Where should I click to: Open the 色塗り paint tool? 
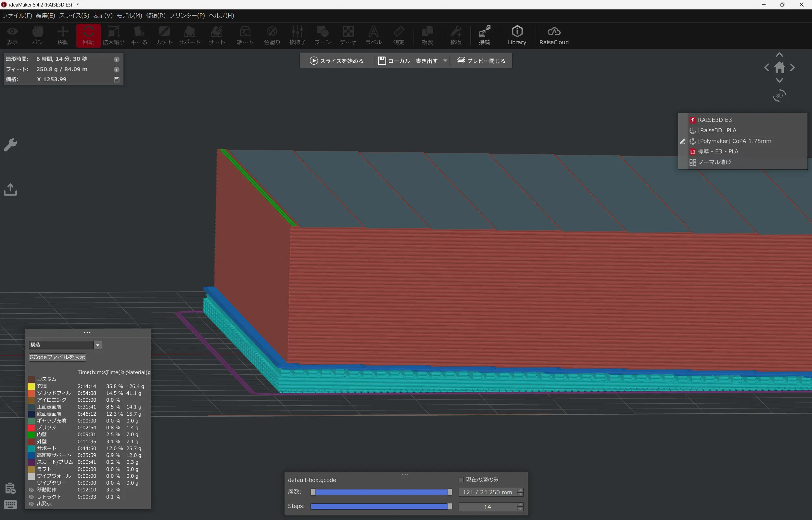272,35
